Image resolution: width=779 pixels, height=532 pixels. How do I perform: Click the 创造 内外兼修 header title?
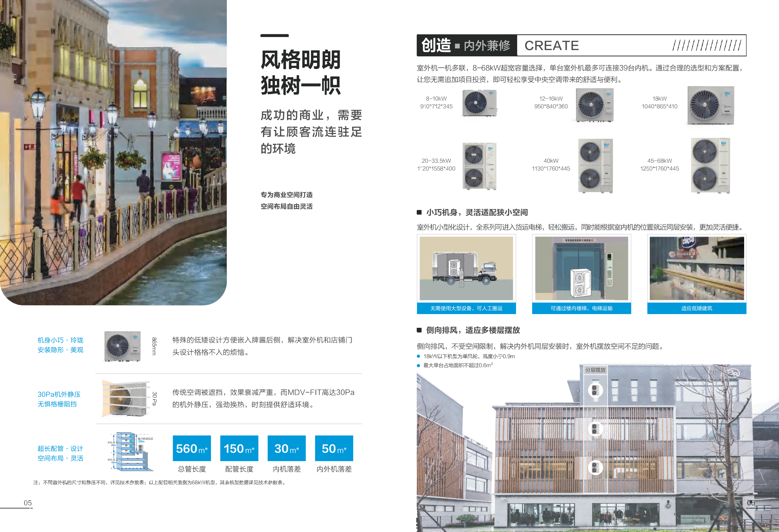[x=466, y=45]
